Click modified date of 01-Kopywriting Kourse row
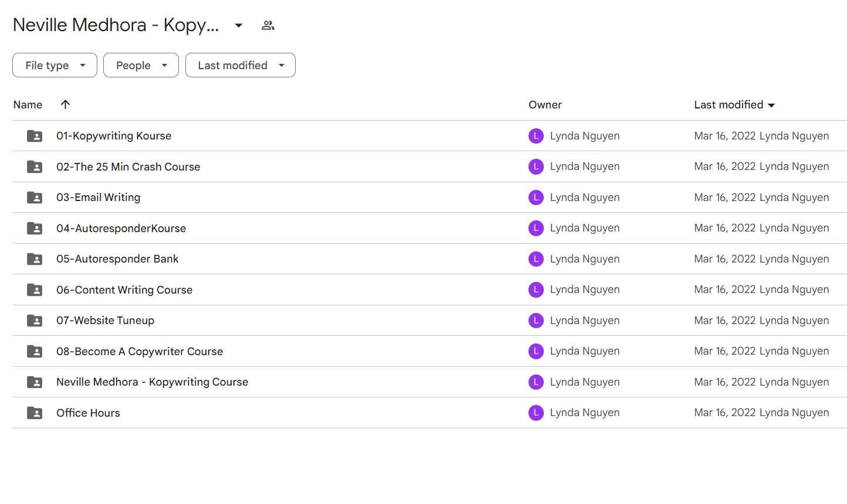Image resolution: width=847 pixels, height=504 pixels. pyautogui.click(x=724, y=136)
